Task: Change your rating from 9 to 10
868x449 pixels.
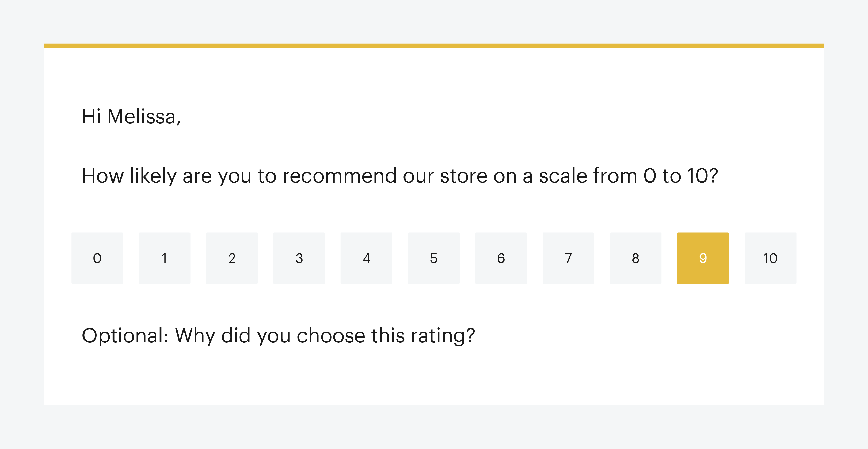Action: coord(771,258)
